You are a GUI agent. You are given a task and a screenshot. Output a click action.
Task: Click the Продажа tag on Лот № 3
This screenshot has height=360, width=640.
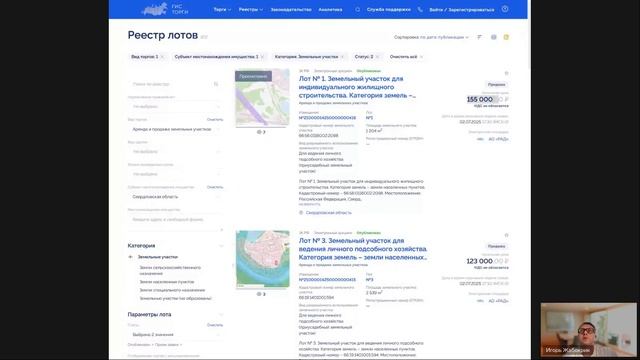tap(497, 246)
